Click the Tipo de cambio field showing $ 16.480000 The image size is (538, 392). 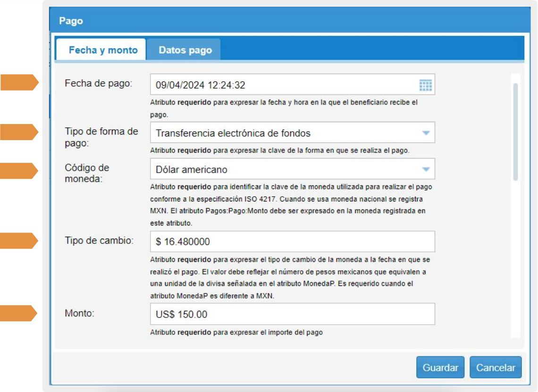pos(292,242)
